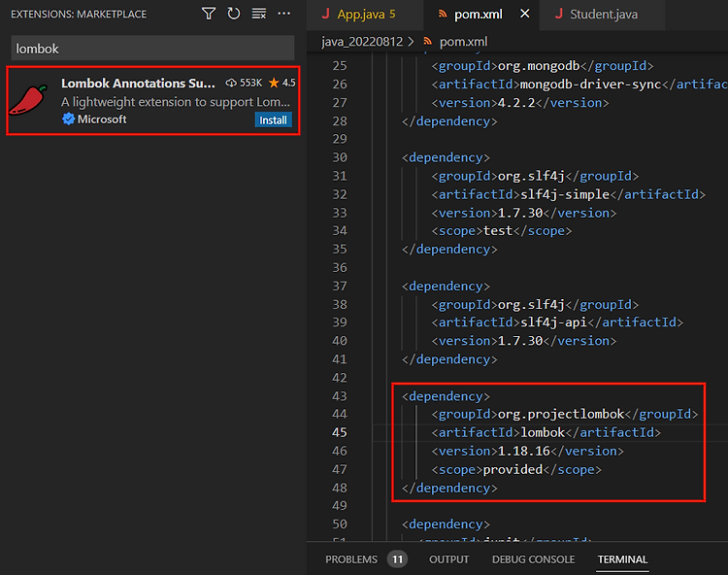Click the Microsoft verified publisher badge
The width and height of the screenshot is (728, 575).
tap(68, 118)
